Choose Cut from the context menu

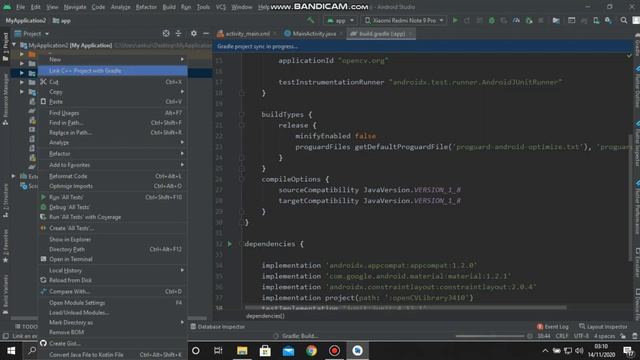point(113,82)
